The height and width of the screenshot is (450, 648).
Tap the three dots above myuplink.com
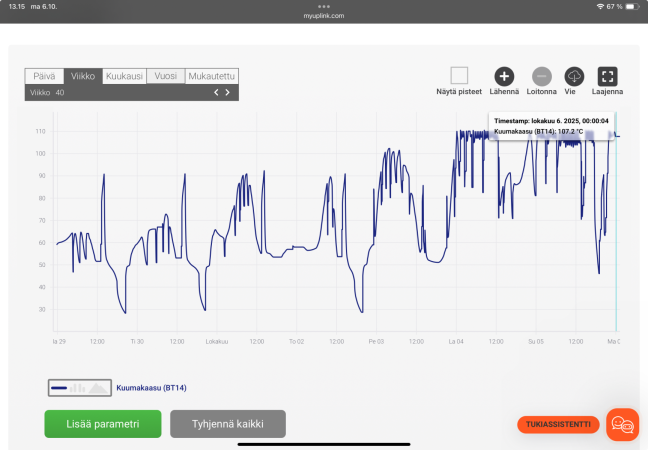pos(324,7)
